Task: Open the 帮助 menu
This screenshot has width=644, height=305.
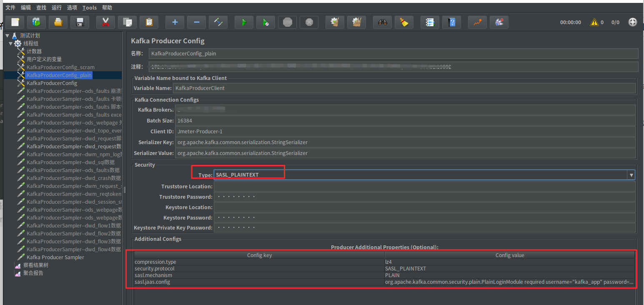Action: click(x=107, y=7)
